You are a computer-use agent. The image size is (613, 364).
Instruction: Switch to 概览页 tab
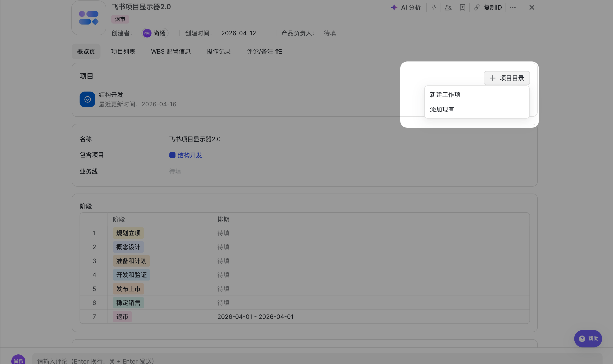[x=86, y=51]
